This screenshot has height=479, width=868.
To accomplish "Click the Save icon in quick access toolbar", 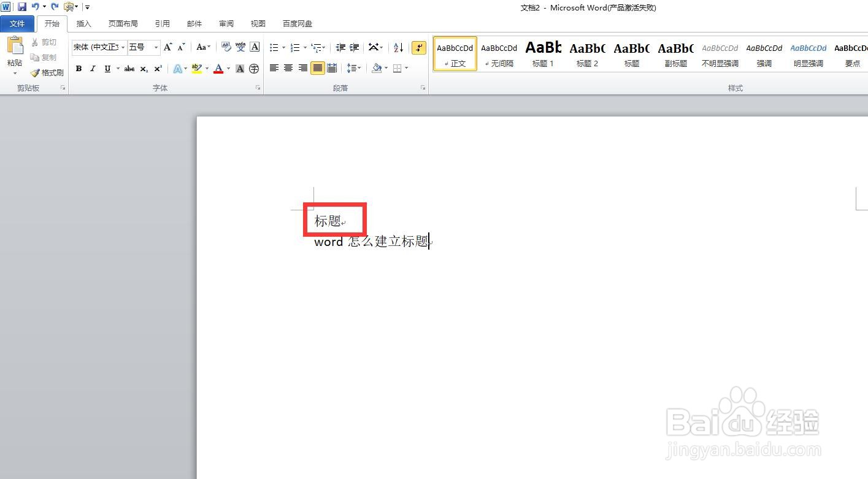I will point(22,7).
